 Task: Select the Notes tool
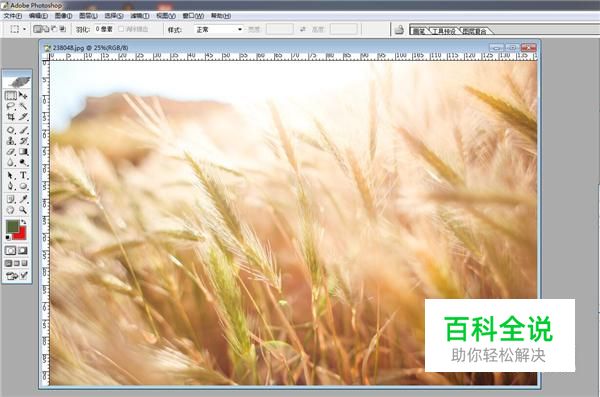(10, 199)
